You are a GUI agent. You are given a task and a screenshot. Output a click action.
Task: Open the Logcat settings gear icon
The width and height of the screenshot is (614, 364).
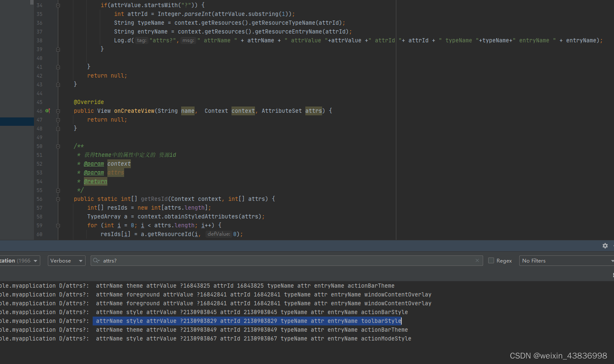(x=605, y=246)
